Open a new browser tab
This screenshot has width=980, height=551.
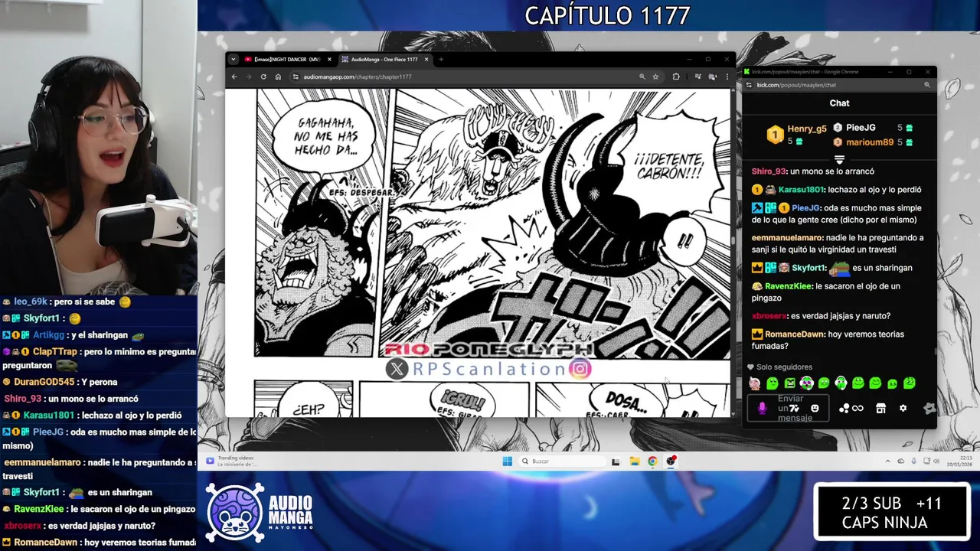click(441, 60)
